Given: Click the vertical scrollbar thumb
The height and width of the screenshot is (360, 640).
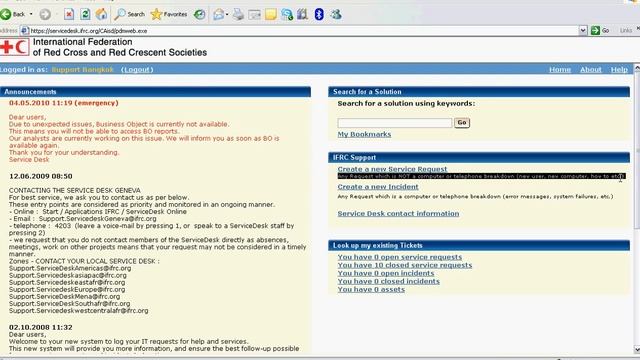Looking at the screenshot, I should [x=637, y=151].
